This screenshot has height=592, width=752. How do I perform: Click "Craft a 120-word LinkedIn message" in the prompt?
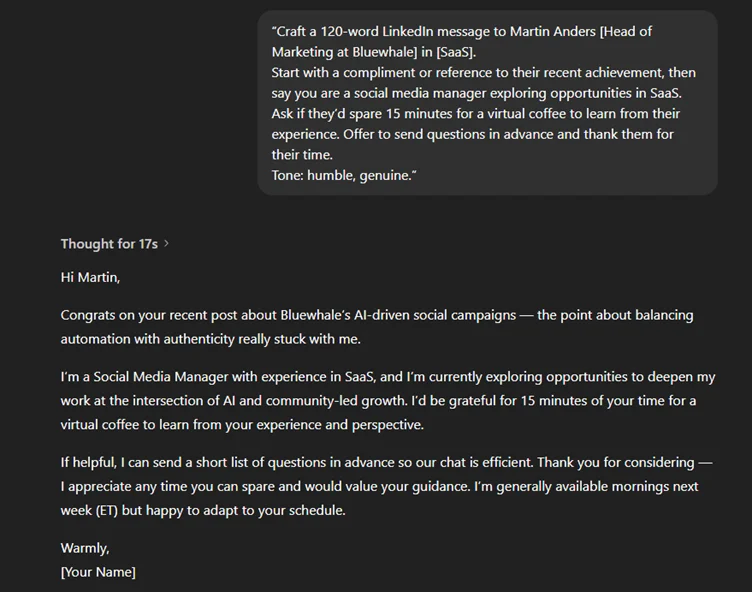coord(380,31)
